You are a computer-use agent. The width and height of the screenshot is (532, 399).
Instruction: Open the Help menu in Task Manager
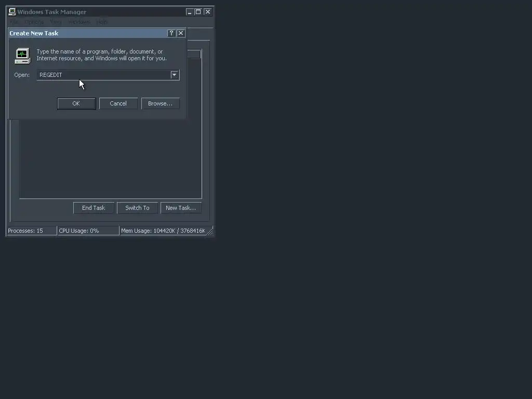(x=102, y=22)
